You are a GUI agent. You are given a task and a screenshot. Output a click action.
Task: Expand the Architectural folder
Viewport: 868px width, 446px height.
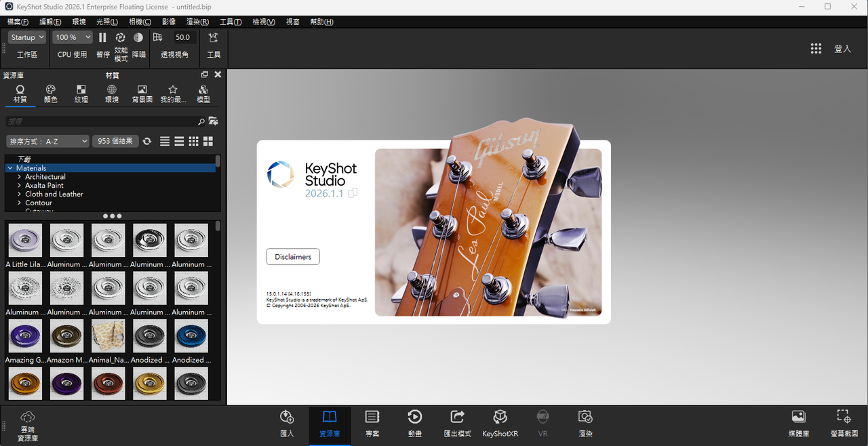20,177
